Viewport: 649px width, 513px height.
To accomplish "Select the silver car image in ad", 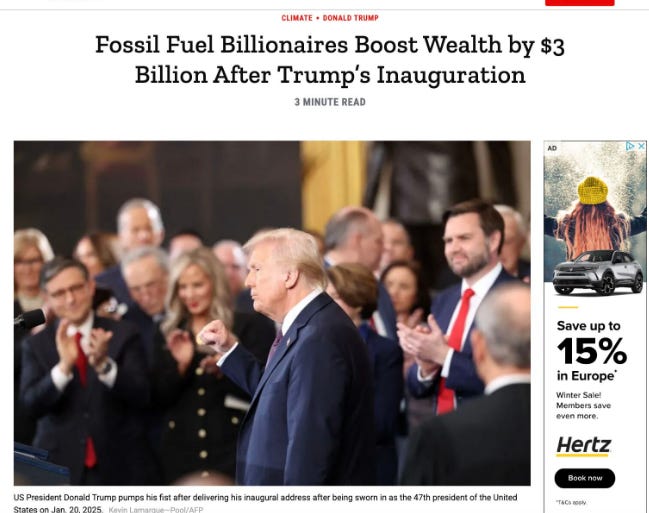I will (598, 273).
